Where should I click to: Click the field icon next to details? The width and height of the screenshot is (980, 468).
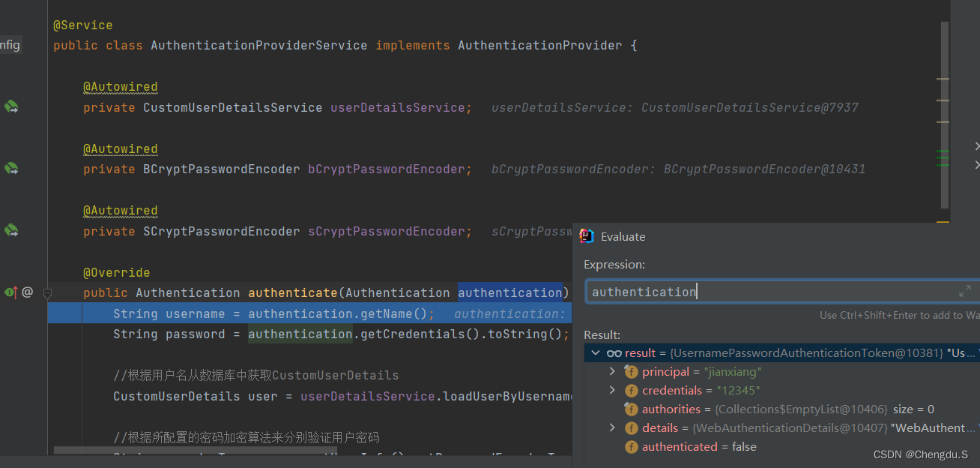click(631, 428)
